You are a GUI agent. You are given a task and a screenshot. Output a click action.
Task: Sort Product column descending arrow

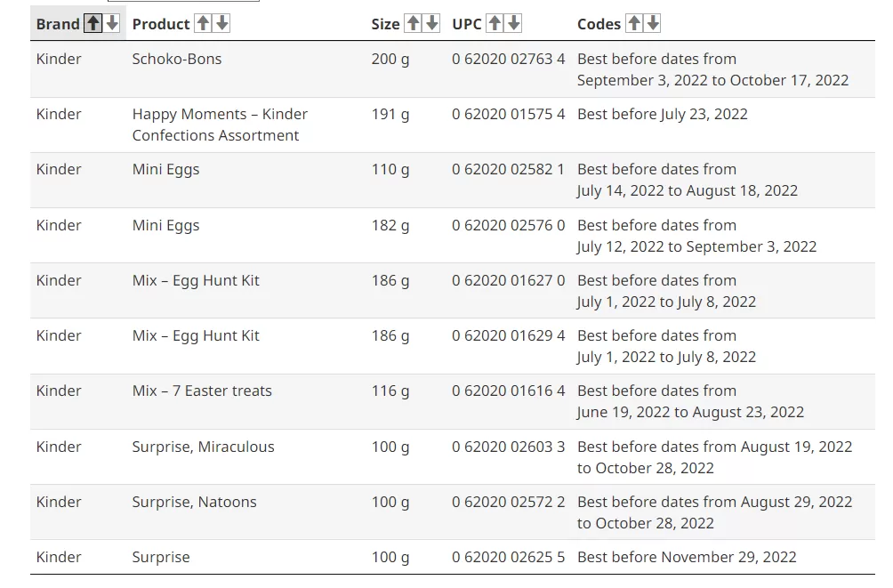click(222, 23)
